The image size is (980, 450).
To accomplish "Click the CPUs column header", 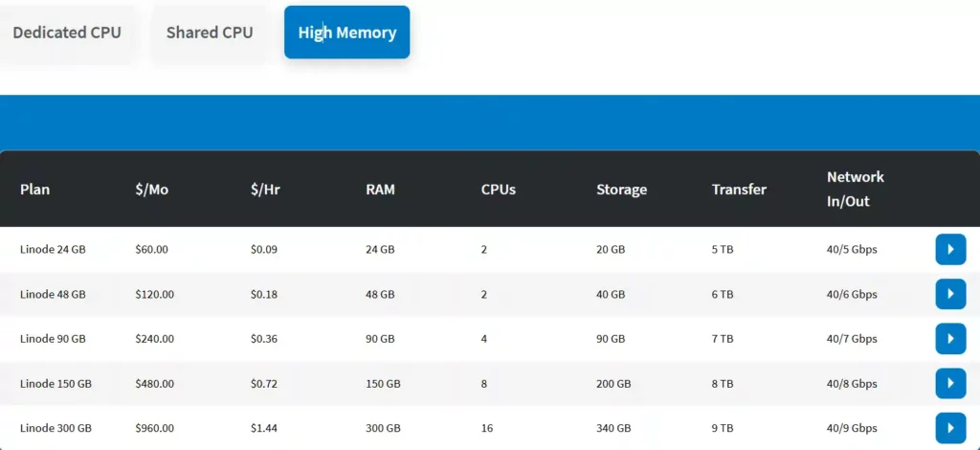I will pyautogui.click(x=498, y=190).
